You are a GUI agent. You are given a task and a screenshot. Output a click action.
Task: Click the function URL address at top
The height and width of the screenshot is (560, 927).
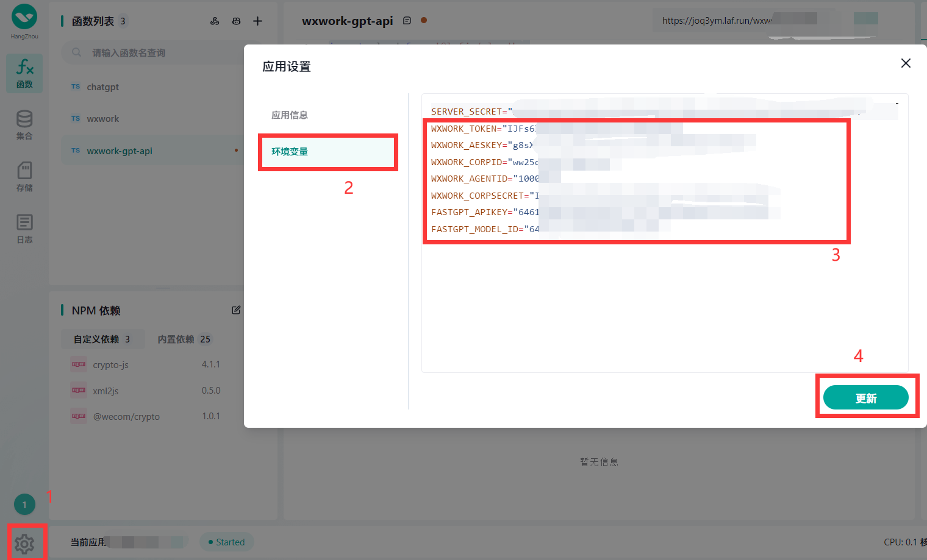[717, 21]
